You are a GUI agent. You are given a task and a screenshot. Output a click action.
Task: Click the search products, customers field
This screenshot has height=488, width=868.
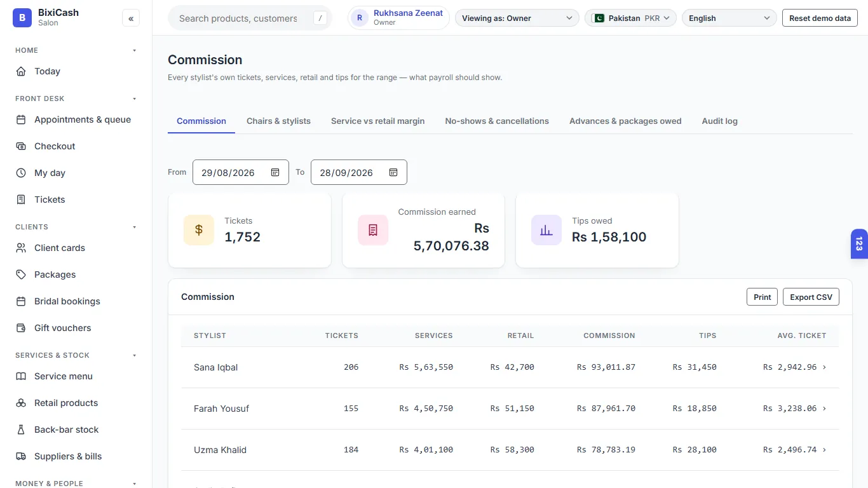(x=250, y=18)
